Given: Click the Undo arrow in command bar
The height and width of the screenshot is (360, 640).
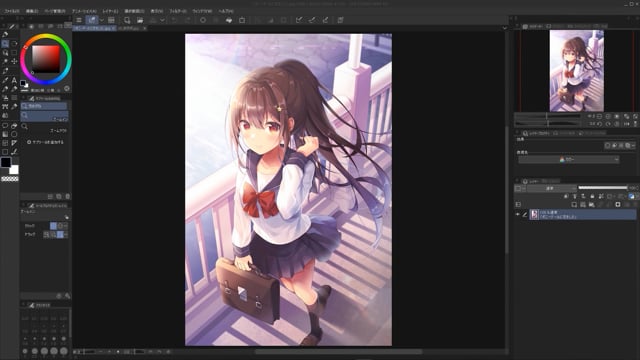Looking at the screenshot, I should pyautogui.click(x=174, y=20).
